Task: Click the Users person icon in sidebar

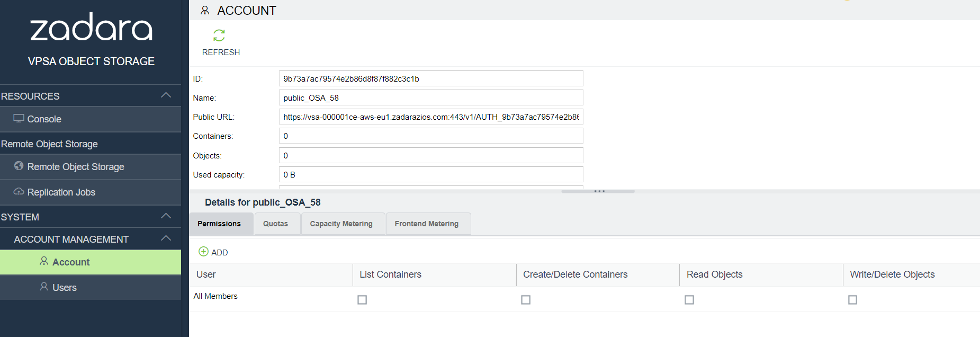Action: (x=44, y=287)
